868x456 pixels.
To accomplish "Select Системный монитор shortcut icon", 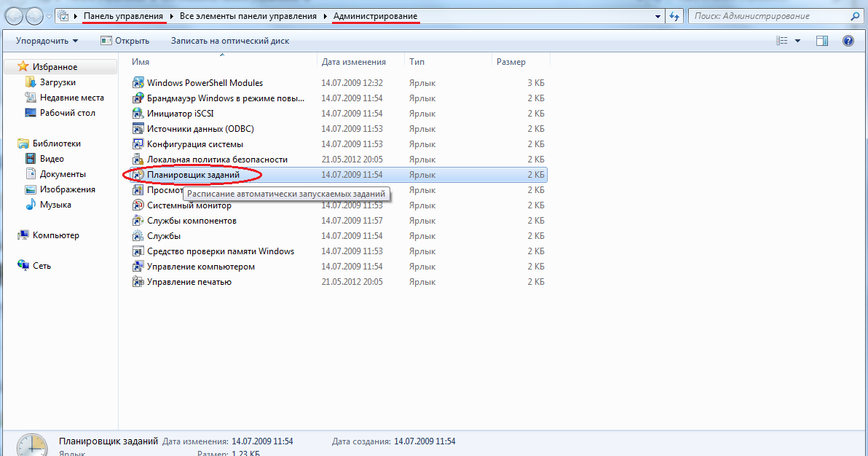I will [138, 205].
